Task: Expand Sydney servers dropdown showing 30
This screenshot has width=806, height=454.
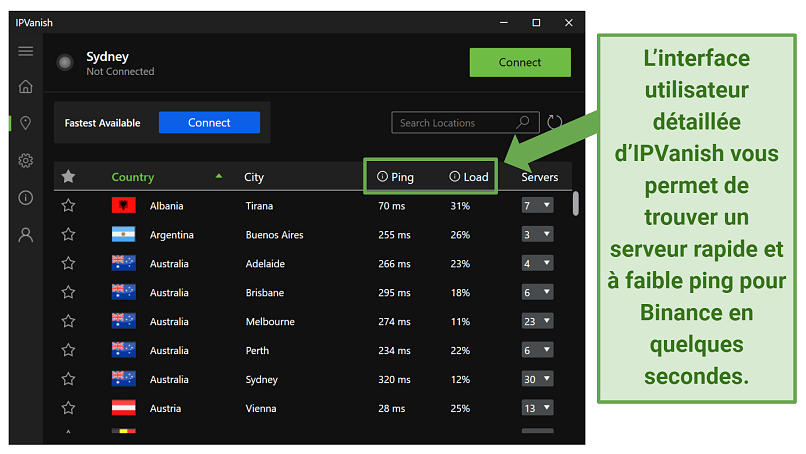Action: tap(538, 379)
